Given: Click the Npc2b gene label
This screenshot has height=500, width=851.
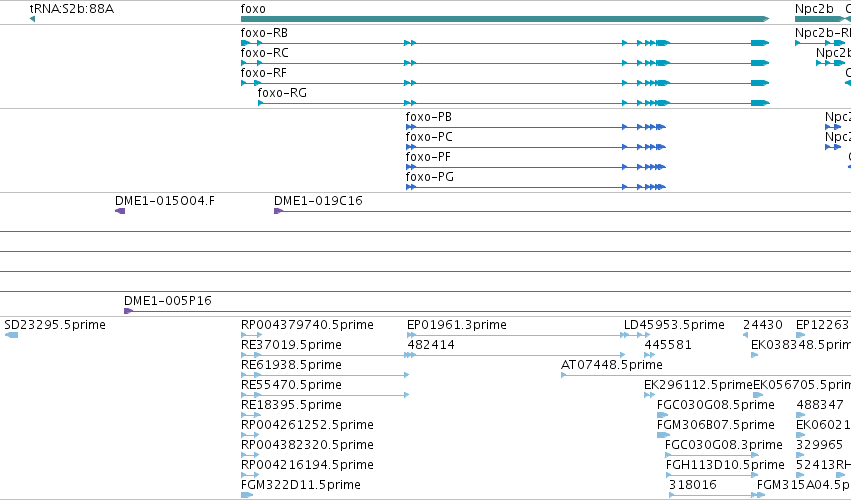Looking at the screenshot, I should coord(814,9).
